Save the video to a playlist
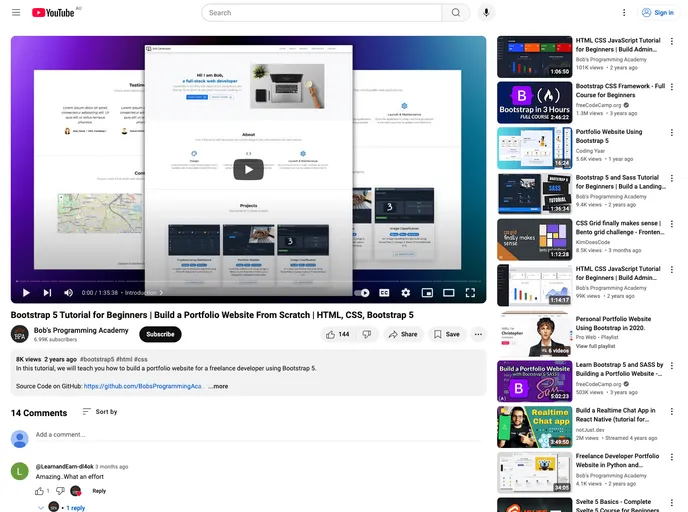The height and width of the screenshot is (512, 688). [x=447, y=334]
